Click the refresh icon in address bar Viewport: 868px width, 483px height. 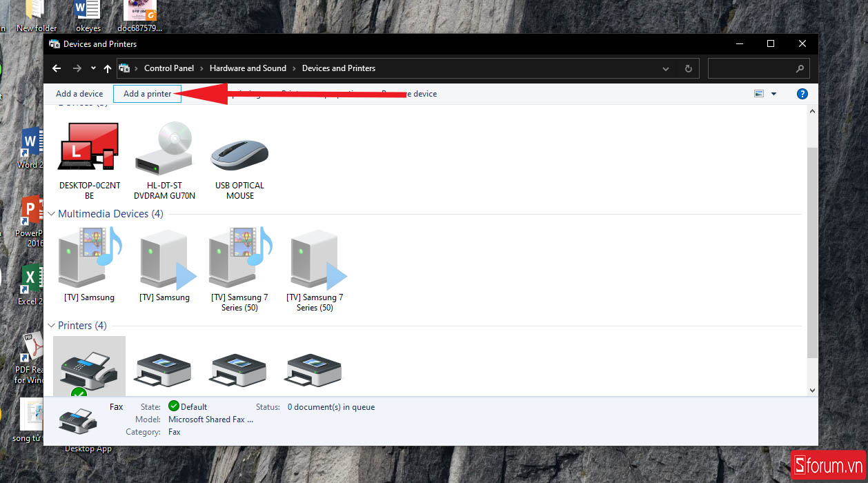point(687,68)
